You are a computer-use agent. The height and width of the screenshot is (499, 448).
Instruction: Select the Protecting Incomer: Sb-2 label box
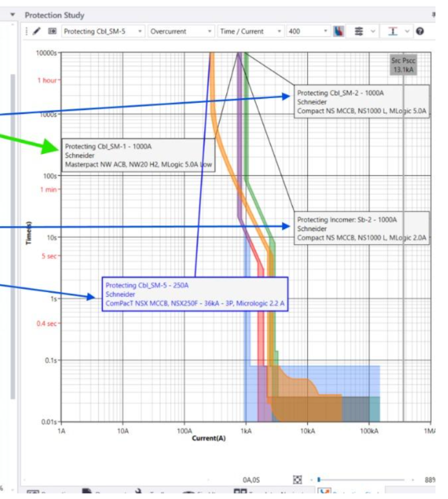(x=361, y=228)
